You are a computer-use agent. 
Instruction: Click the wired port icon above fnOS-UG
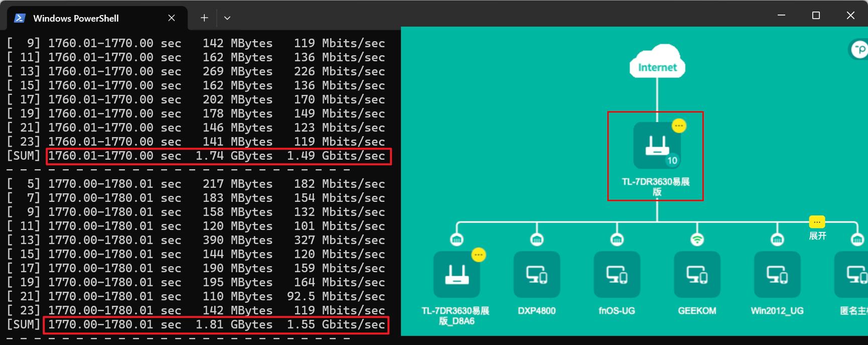pyautogui.click(x=617, y=240)
